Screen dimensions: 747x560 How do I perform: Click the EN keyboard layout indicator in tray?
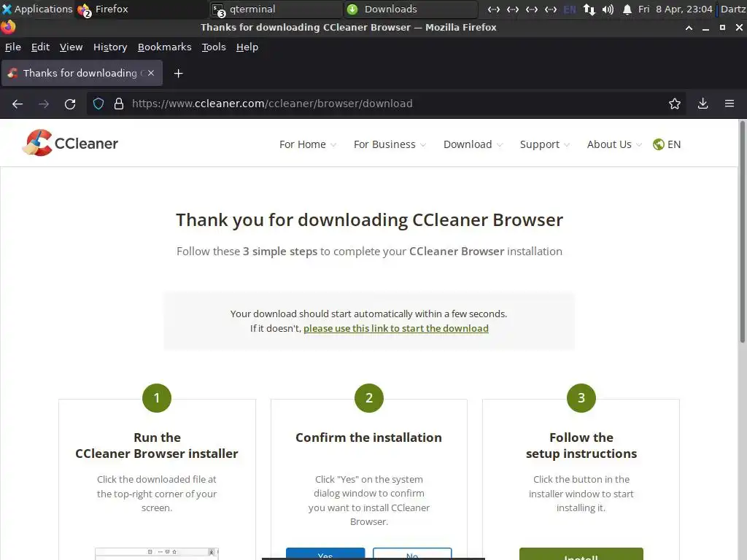(570, 9)
